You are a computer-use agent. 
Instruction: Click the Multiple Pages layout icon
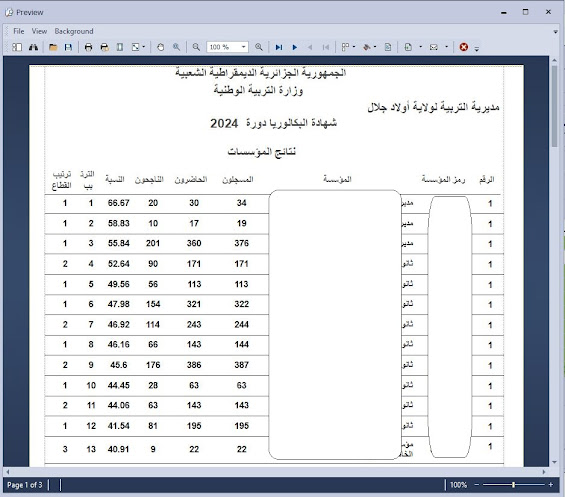[x=345, y=47]
